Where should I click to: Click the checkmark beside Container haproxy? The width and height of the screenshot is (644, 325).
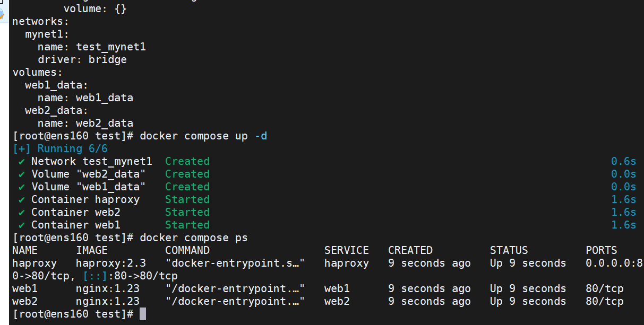22,199
